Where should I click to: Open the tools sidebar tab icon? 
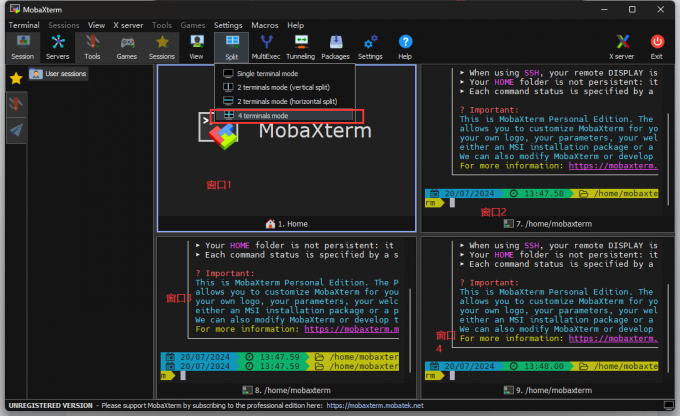(x=16, y=104)
